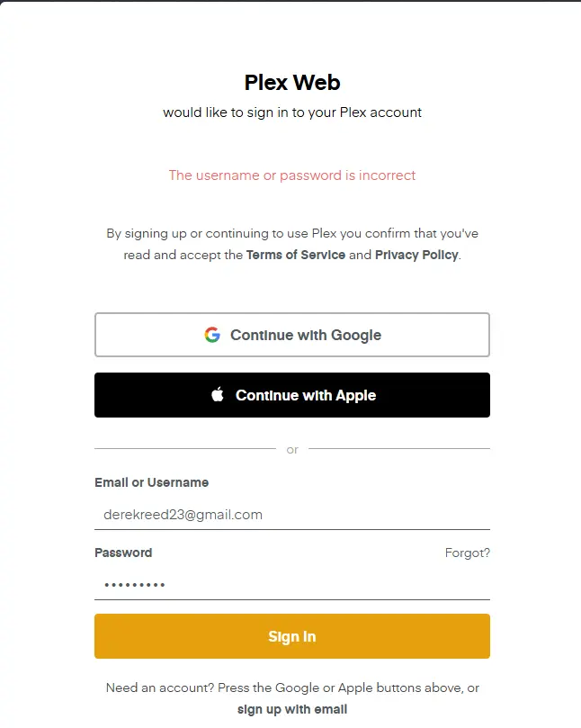Select the red incorrect password error message
This screenshot has height=728, width=581.
click(292, 175)
